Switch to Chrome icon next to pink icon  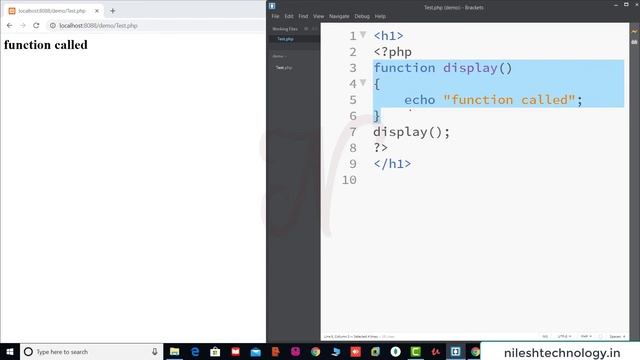316,352
